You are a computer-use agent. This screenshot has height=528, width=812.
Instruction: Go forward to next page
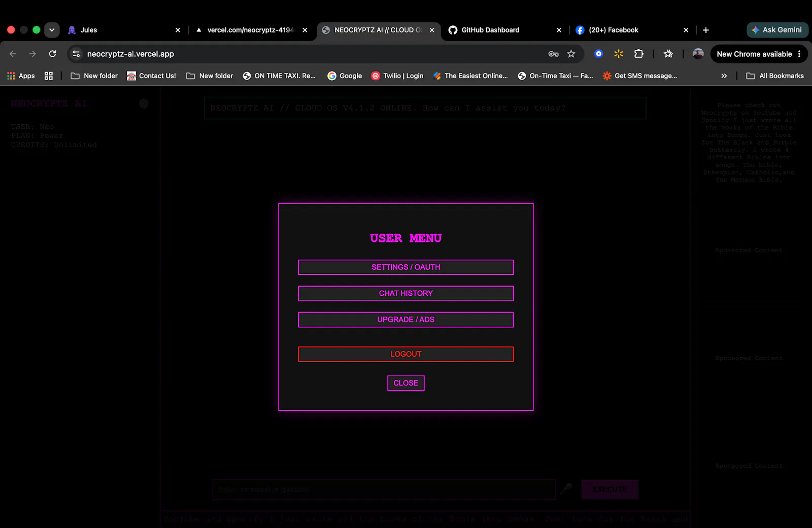point(32,54)
